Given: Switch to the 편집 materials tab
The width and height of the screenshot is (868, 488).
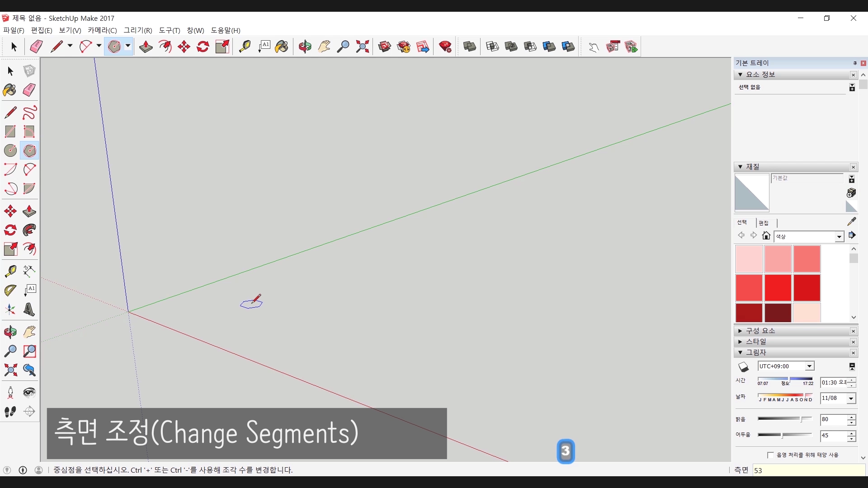Looking at the screenshot, I should click(764, 223).
